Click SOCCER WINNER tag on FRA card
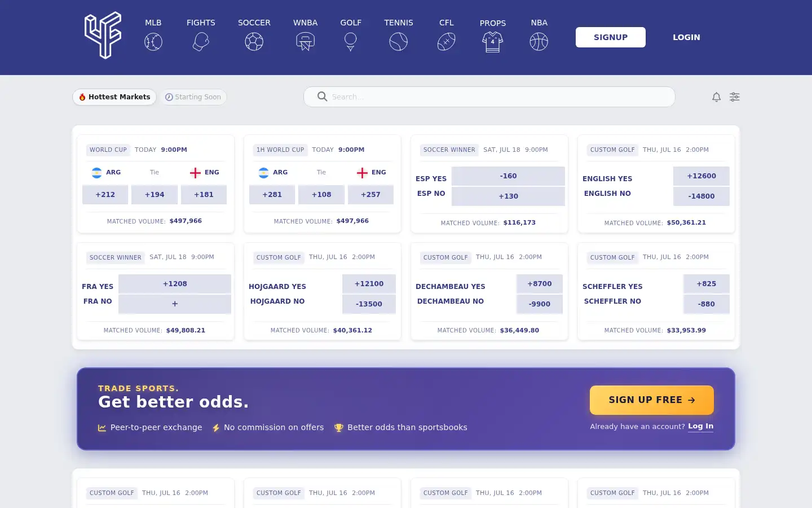This screenshot has height=508, width=812. pyautogui.click(x=116, y=257)
